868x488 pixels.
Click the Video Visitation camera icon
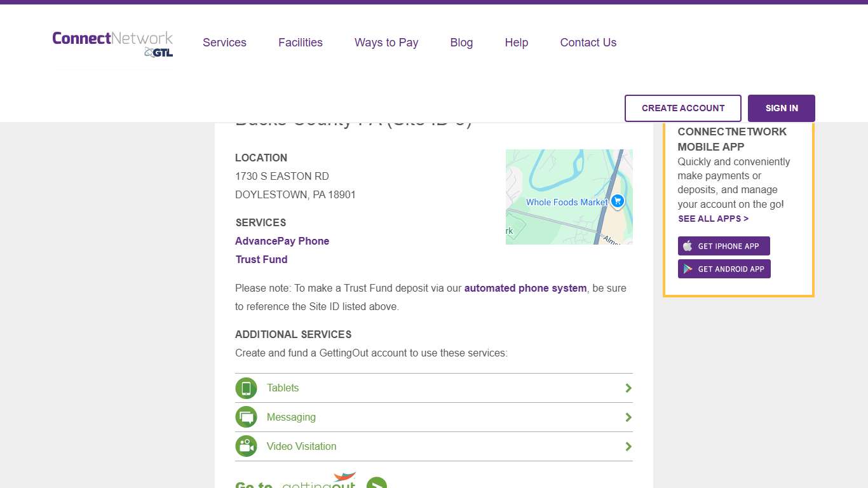[x=247, y=446]
